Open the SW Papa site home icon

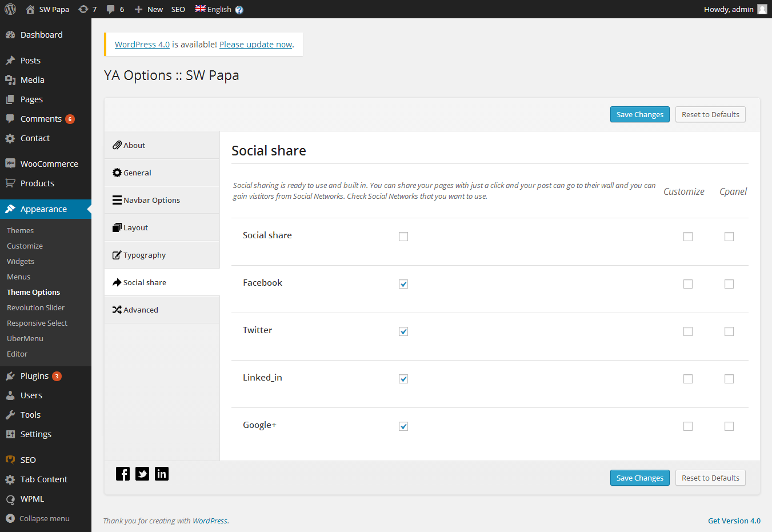click(x=30, y=9)
